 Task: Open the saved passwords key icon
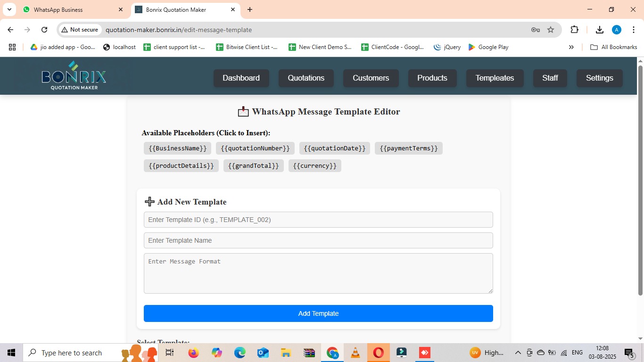[x=535, y=30]
